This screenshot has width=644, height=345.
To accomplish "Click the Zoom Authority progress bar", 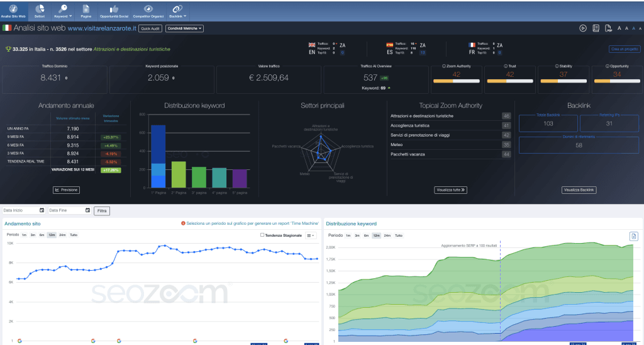I will pyautogui.click(x=457, y=81).
